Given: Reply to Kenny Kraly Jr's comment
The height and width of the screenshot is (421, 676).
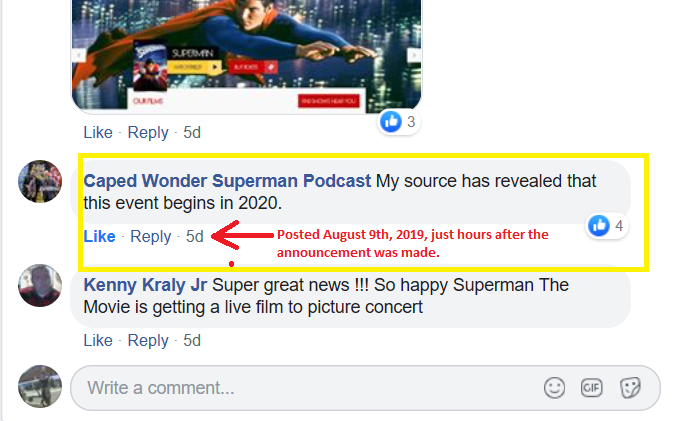Looking at the screenshot, I should click(x=148, y=340).
